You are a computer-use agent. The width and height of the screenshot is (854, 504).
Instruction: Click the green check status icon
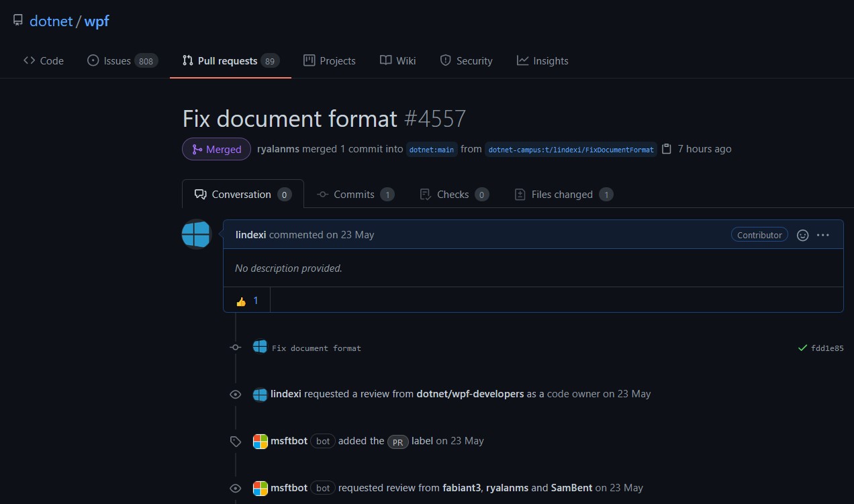[802, 348]
